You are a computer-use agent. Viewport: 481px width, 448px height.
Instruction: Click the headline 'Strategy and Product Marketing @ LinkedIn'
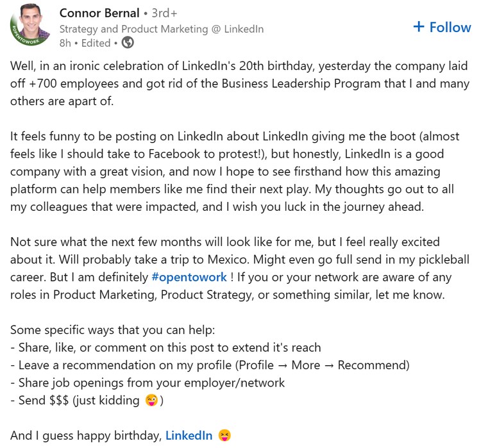[x=161, y=29]
